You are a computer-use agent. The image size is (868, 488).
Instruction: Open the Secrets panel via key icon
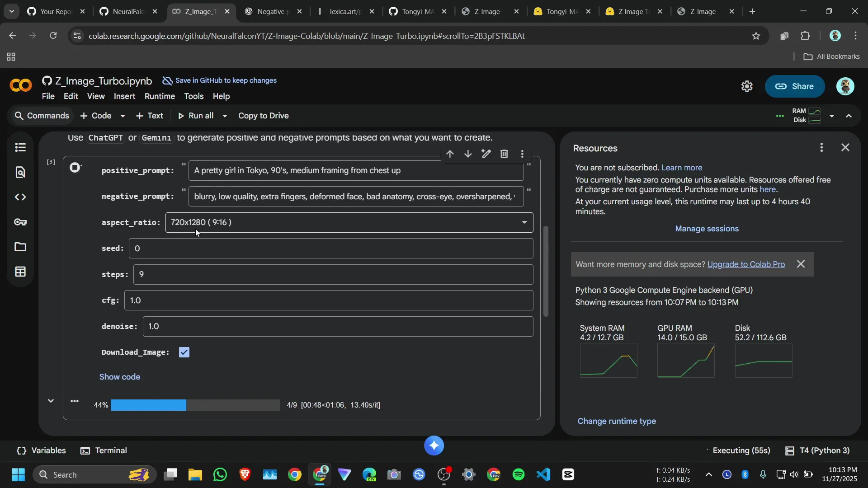point(21,222)
